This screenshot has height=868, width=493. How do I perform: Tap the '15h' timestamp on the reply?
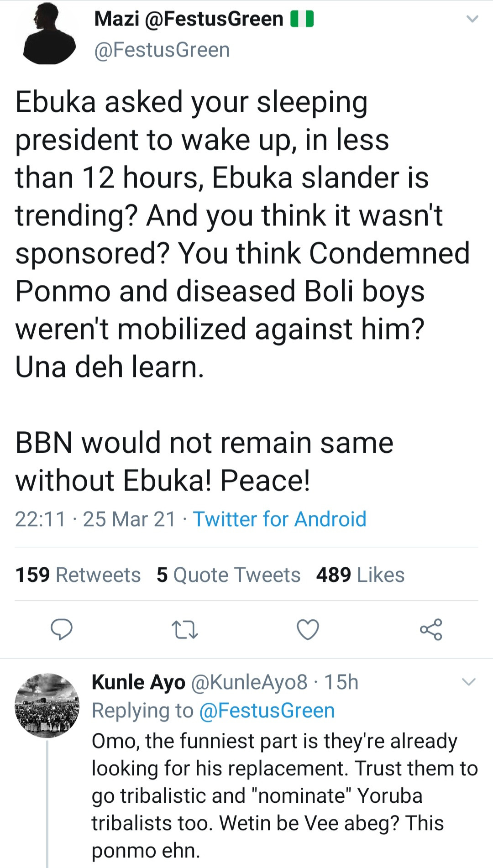pos(341,682)
